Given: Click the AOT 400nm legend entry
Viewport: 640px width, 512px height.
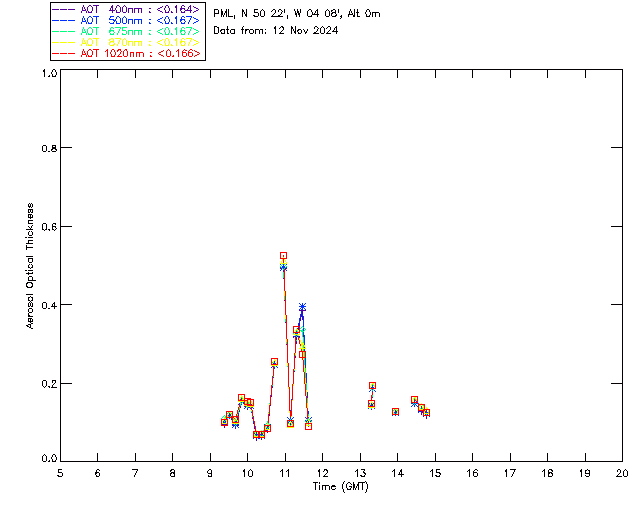Looking at the screenshot, I should (x=127, y=9).
